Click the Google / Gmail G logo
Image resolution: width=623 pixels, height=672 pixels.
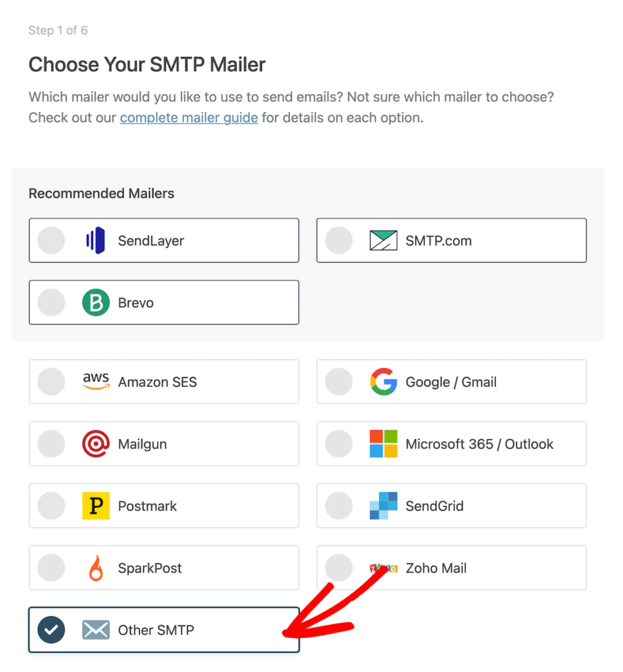(x=384, y=381)
